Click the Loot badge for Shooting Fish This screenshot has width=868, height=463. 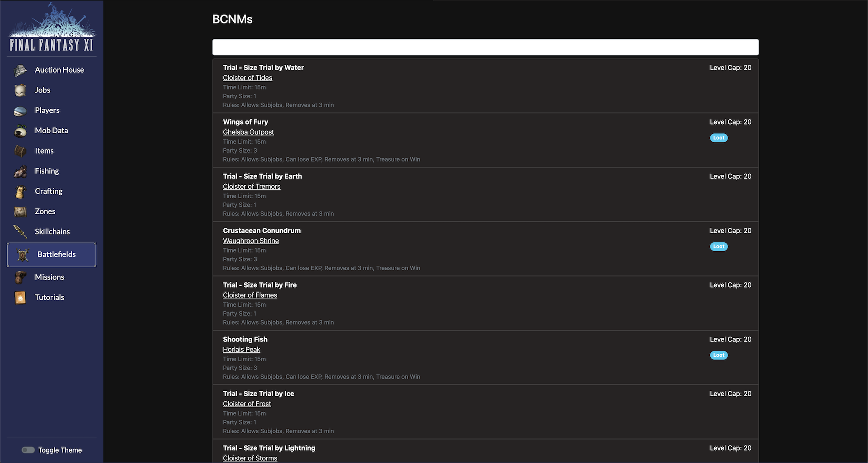pos(718,355)
